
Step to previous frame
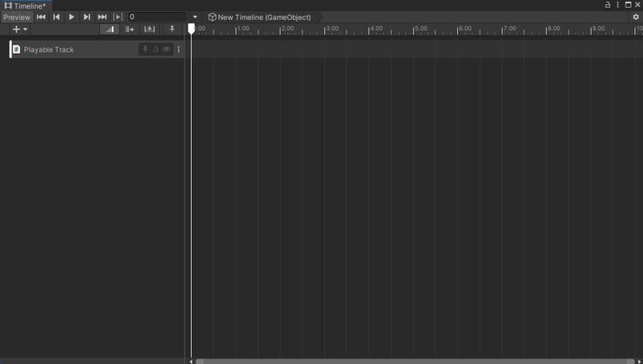click(56, 17)
